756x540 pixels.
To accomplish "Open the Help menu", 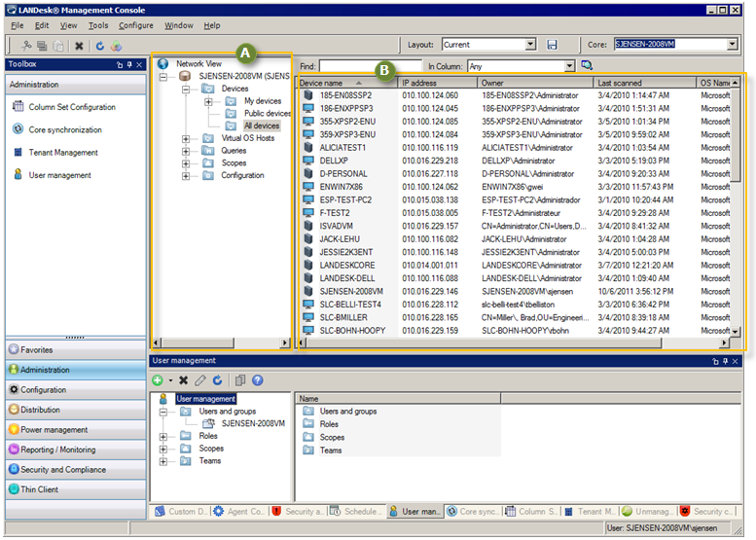I will pyautogui.click(x=212, y=25).
